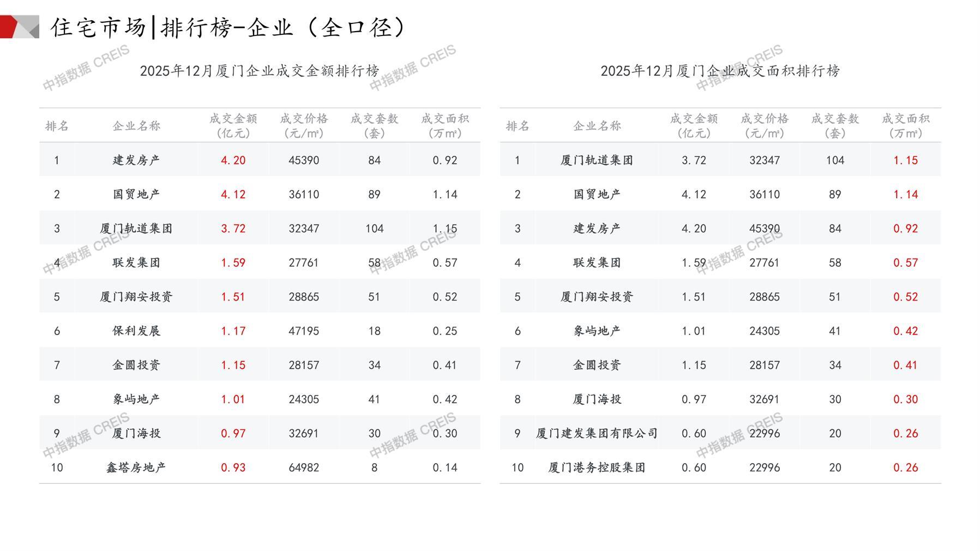This screenshot has width=980, height=551.
Task: Click the 企业名称 header in the left table
Action: (x=136, y=126)
